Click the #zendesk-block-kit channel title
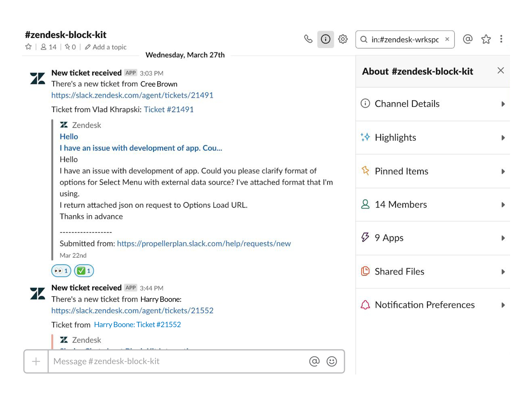The height and width of the screenshot is (403, 532). coord(66,35)
